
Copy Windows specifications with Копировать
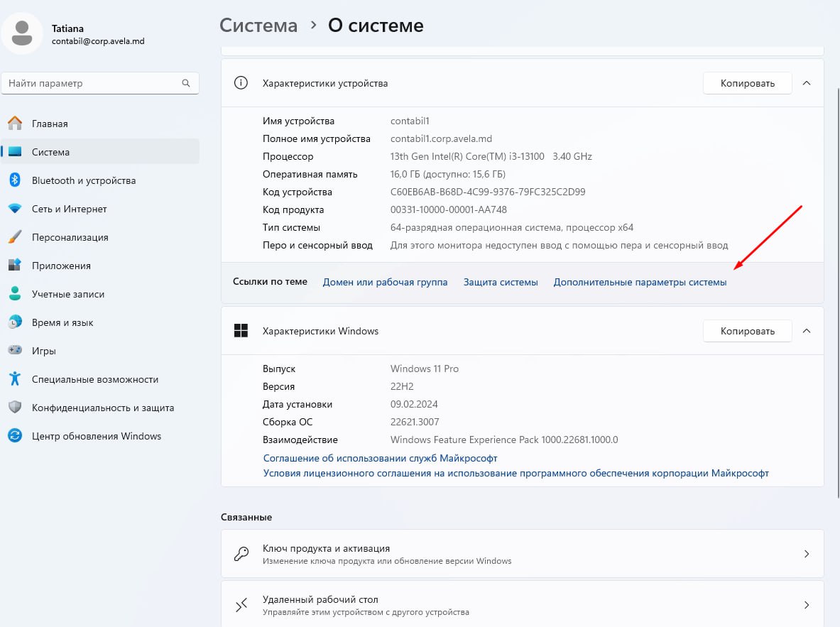pos(747,331)
